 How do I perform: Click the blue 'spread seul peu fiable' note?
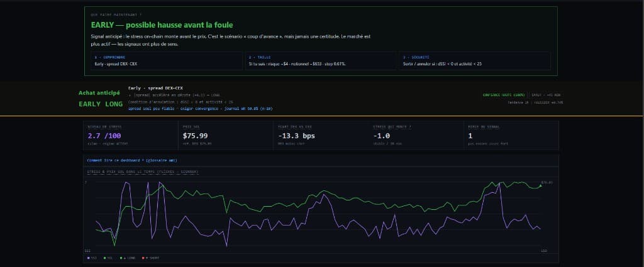click(200, 109)
